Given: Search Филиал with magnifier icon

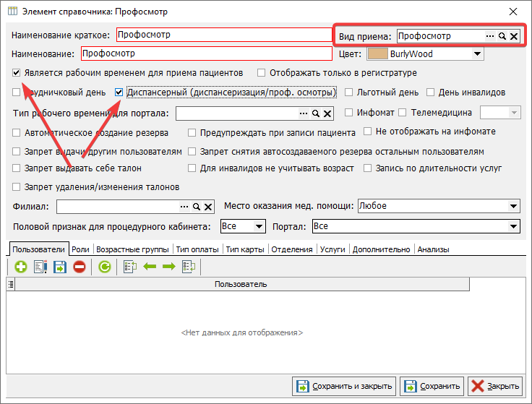Looking at the screenshot, I should [x=197, y=207].
